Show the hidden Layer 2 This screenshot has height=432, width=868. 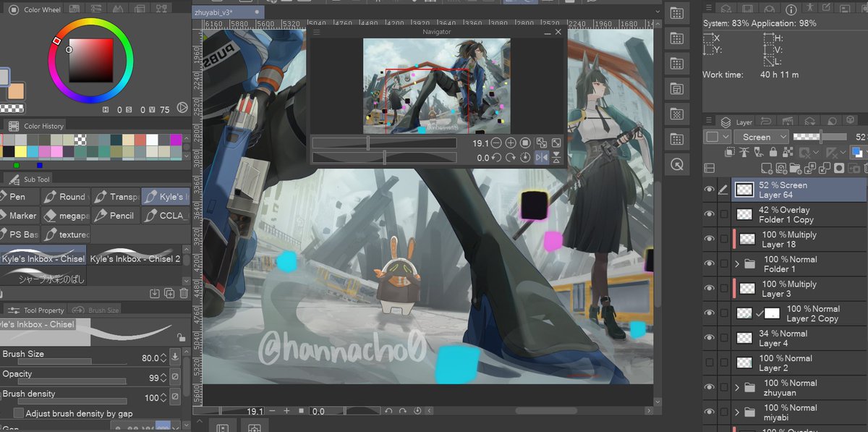(x=709, y=363)
